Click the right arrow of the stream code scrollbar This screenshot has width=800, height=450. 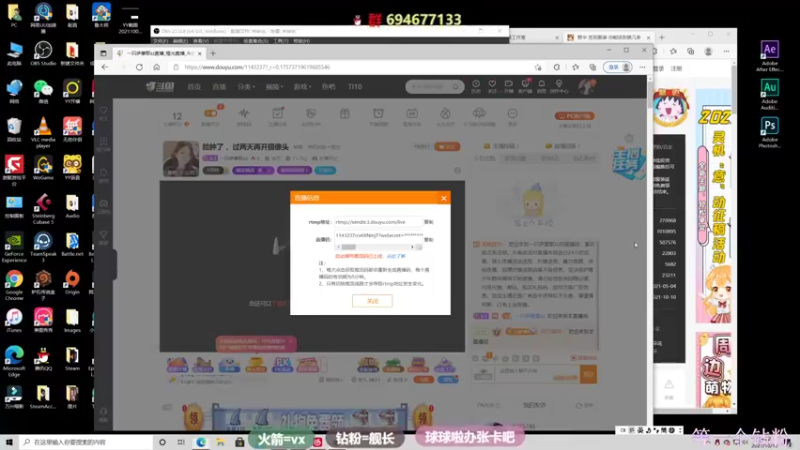coord(412,247)
